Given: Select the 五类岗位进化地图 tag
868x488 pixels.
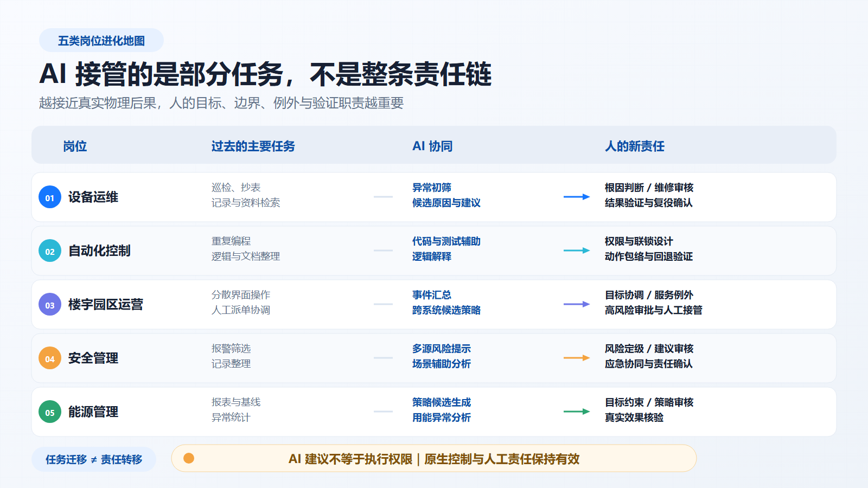Looking at the screenshot, I should (x=101, y=41).
